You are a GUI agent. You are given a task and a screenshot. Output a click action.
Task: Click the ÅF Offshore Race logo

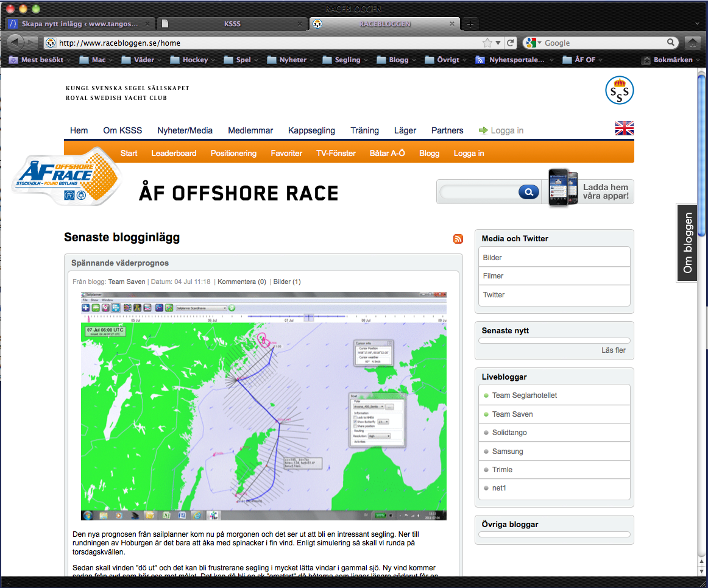tap(66, 176)
